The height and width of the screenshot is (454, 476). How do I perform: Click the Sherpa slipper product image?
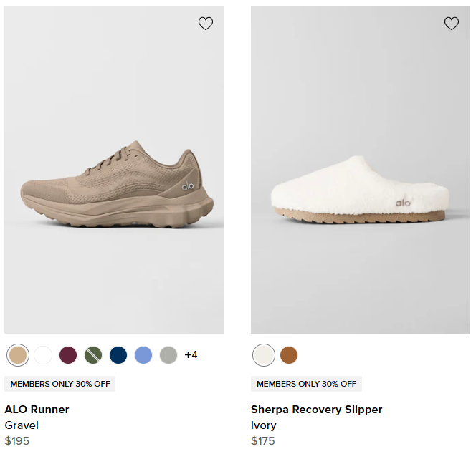[x=360, y=186]
